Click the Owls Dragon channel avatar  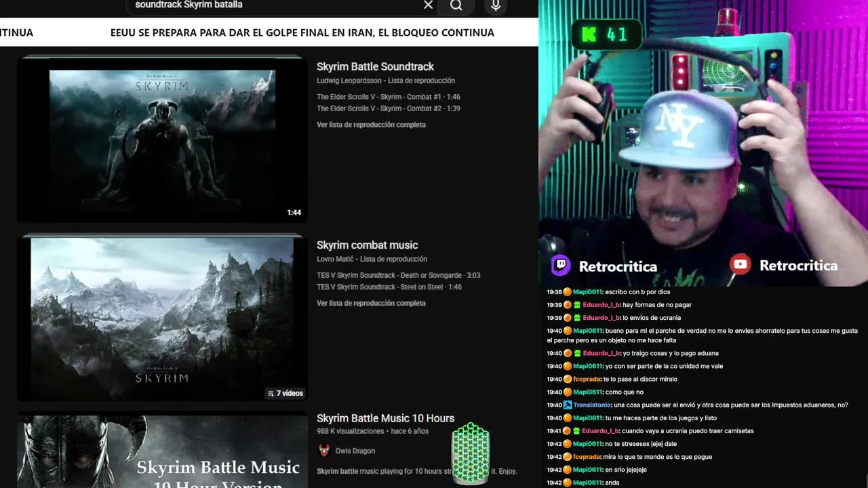(324, 451)
